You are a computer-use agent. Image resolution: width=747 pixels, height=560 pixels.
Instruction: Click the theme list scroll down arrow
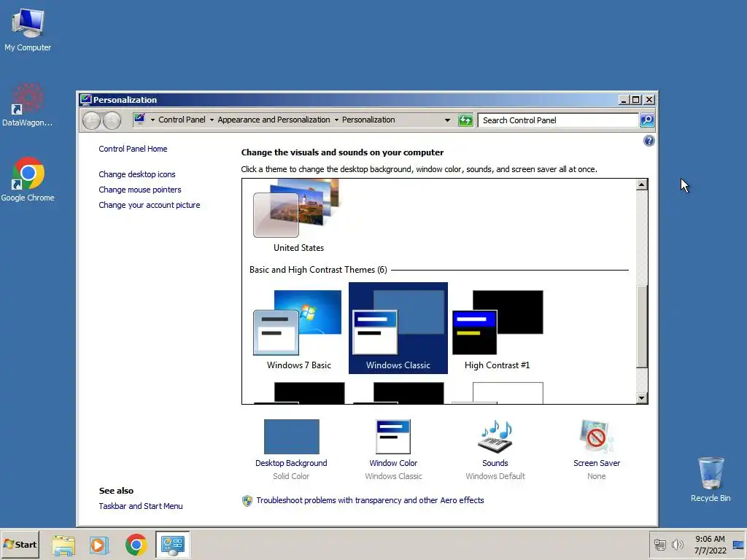click(642, 398)
